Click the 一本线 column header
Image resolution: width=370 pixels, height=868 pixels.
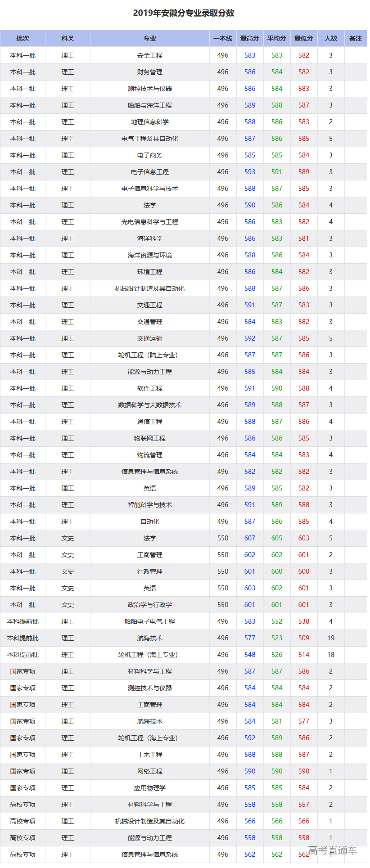point(223,39)
